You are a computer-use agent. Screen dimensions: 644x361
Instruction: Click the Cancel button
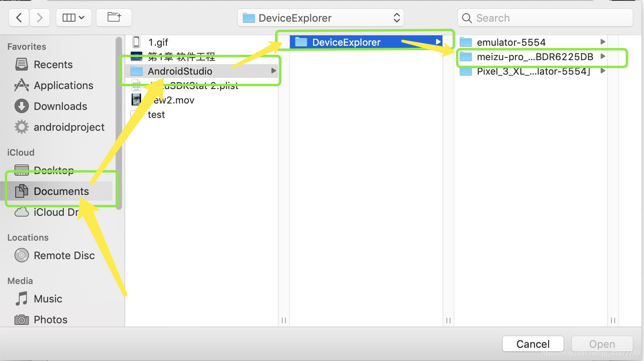(x=533, y=344)
